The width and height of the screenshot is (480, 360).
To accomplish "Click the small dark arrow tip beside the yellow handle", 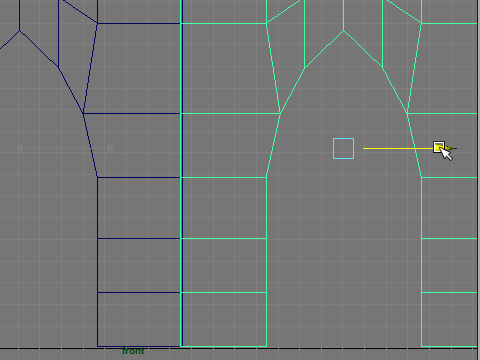I will pyautogui.click(x=453, y=148).
